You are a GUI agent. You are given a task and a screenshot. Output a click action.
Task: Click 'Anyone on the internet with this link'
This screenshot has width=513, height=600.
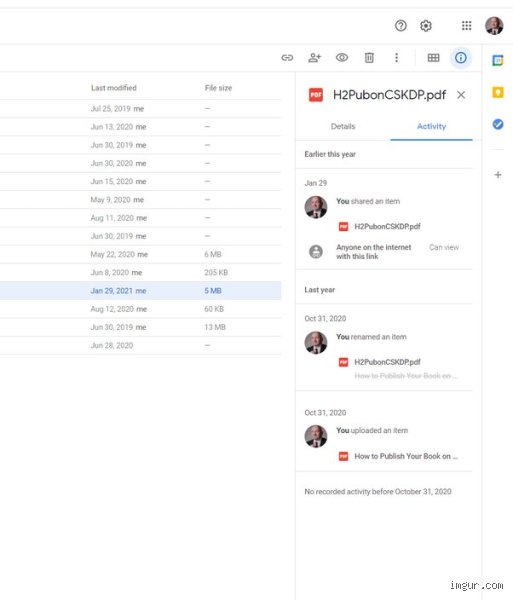click(373, 252)
